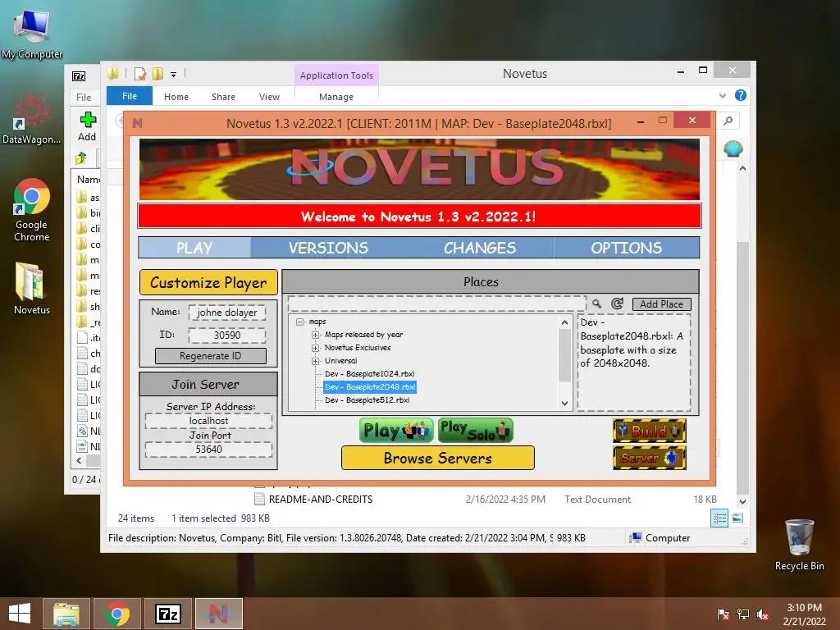Click the Play Solo button

pyautogui.click(x=476, y=431)
